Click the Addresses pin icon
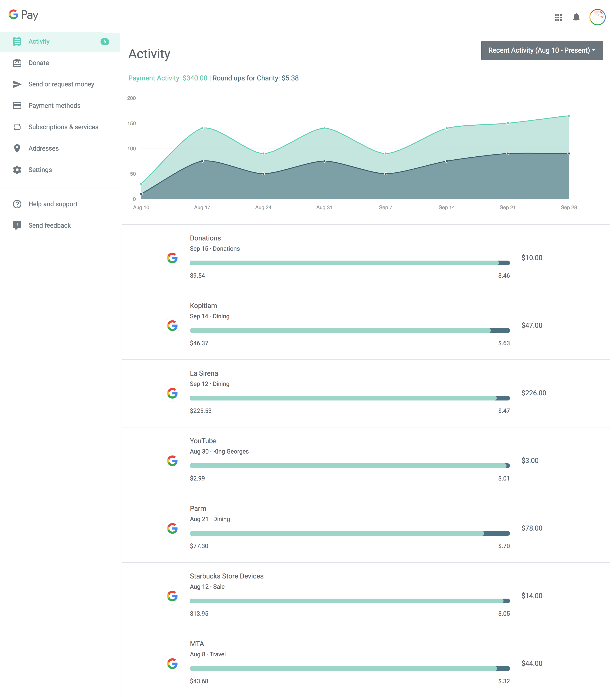The height and width of the screenshot is (697, 616). (17, 148)
